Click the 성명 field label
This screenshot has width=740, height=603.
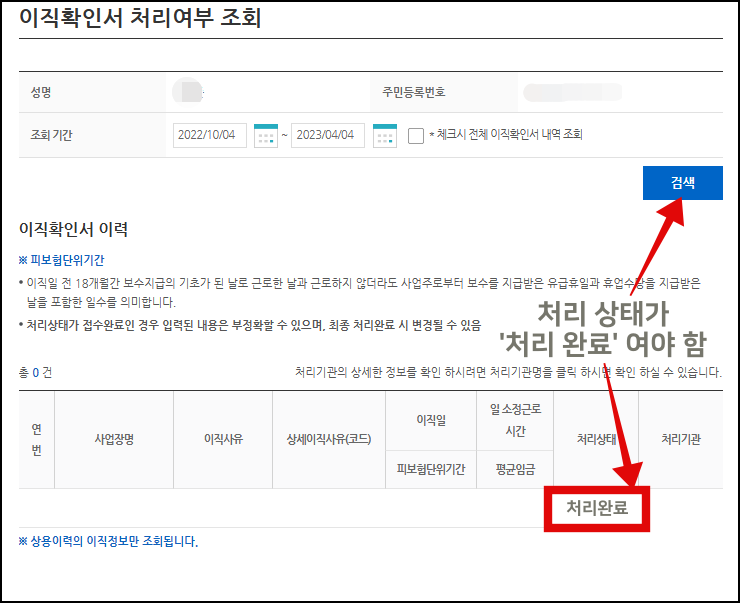click(x=41, y=92)
